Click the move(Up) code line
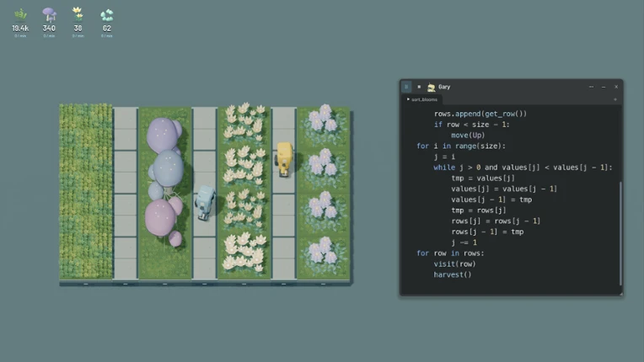This screenshot has width=644, height=362. pos(468,136)
